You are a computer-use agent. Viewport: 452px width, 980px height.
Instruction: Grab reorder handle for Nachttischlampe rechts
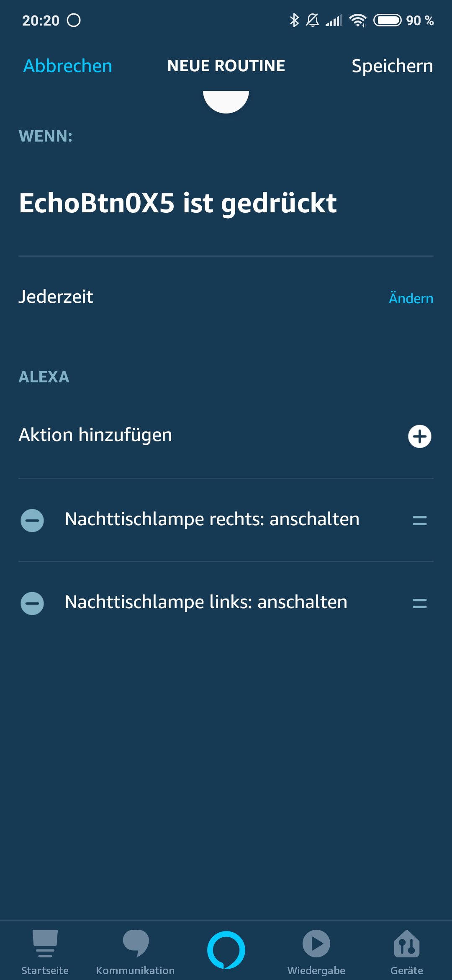click(x=419, y=521)
